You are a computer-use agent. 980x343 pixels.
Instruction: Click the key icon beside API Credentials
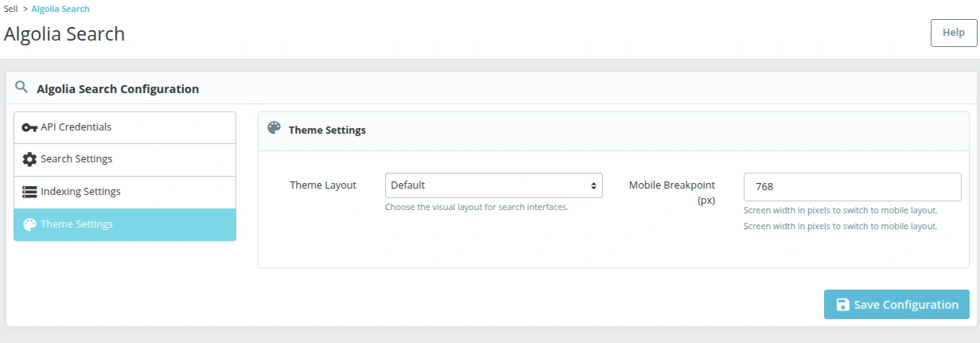point(29,127)
